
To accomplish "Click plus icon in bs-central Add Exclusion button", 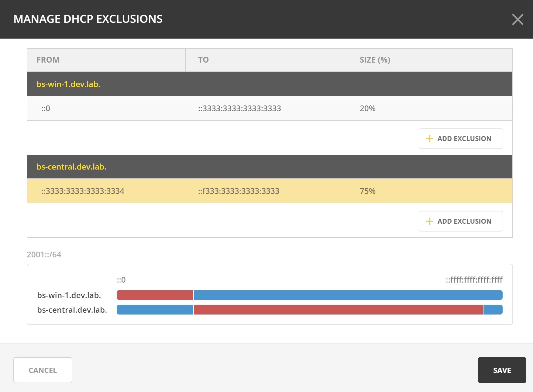I will coord(429,221).
